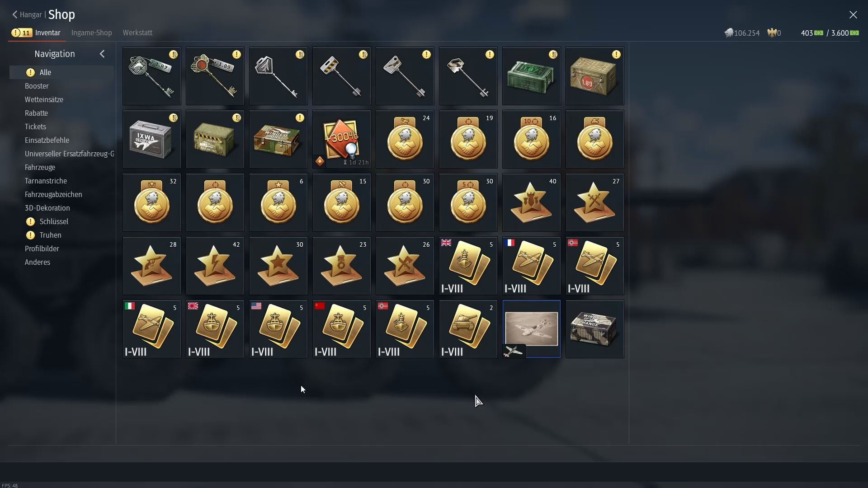Filter inventory by Booster
The image size is (868, 488).
click(37, 86)
